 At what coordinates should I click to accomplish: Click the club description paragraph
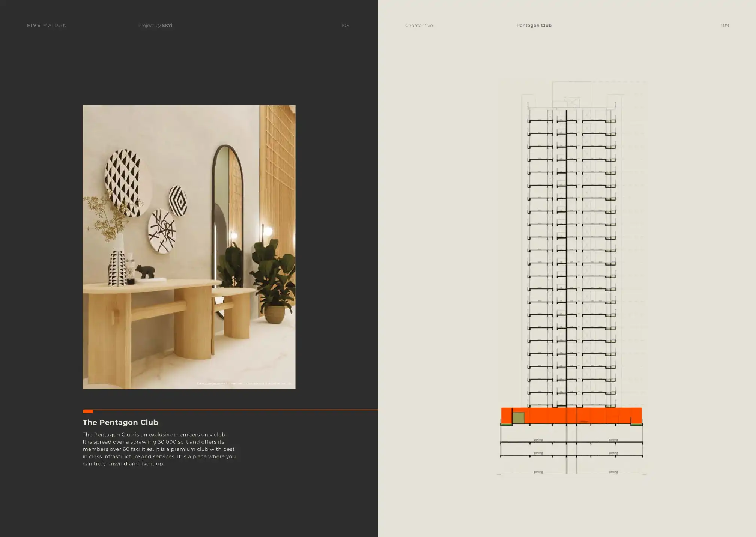point(159,449)
